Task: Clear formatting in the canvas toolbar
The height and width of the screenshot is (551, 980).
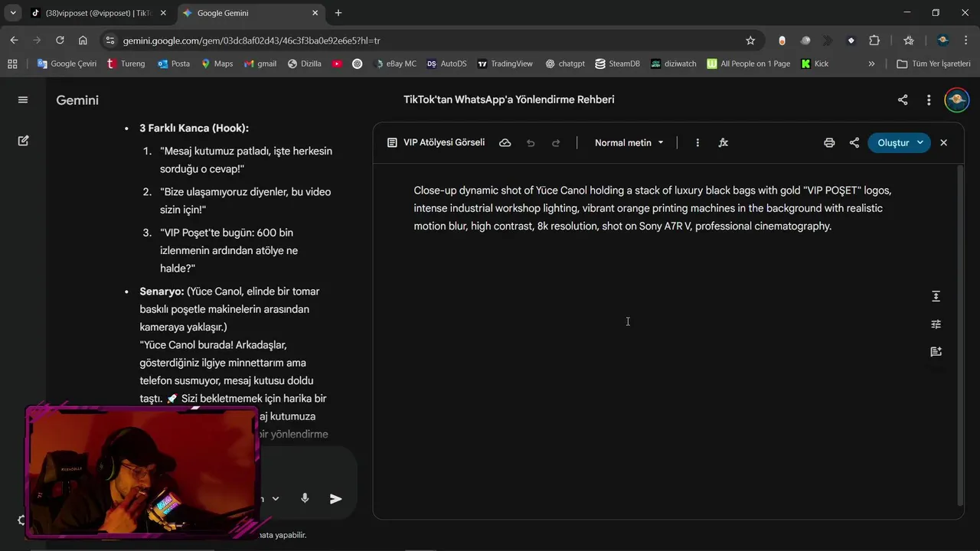Action: pos(723,142)
